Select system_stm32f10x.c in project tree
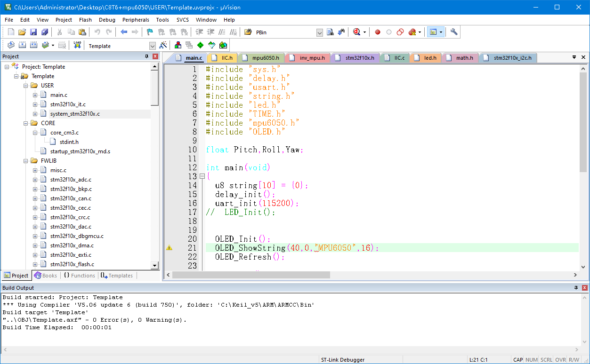The image size is (590, 364). [x=75, y=114]
